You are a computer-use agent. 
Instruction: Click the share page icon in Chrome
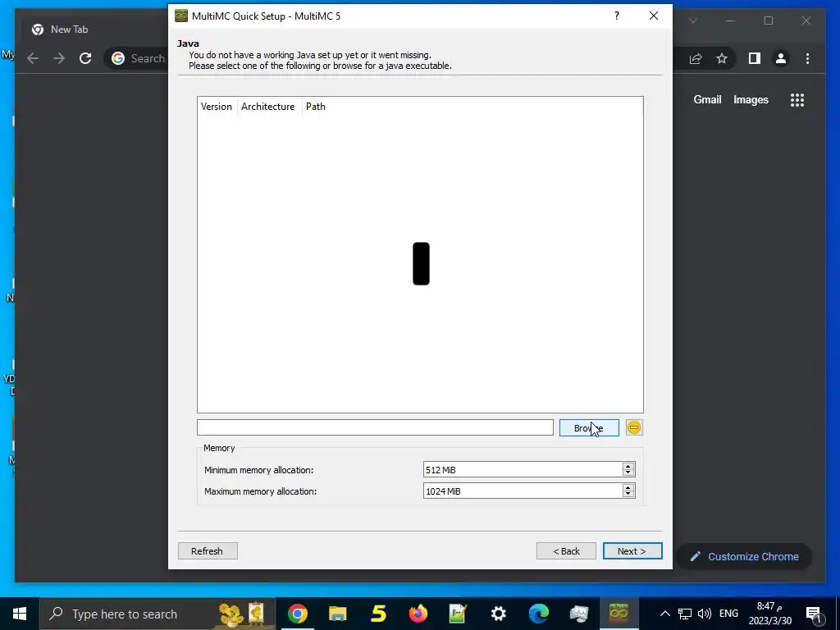[696, 58]
